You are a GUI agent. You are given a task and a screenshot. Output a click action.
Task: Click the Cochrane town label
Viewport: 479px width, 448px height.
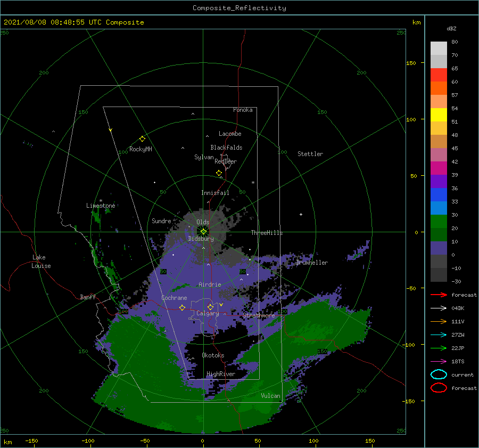(x=174, y=298)
